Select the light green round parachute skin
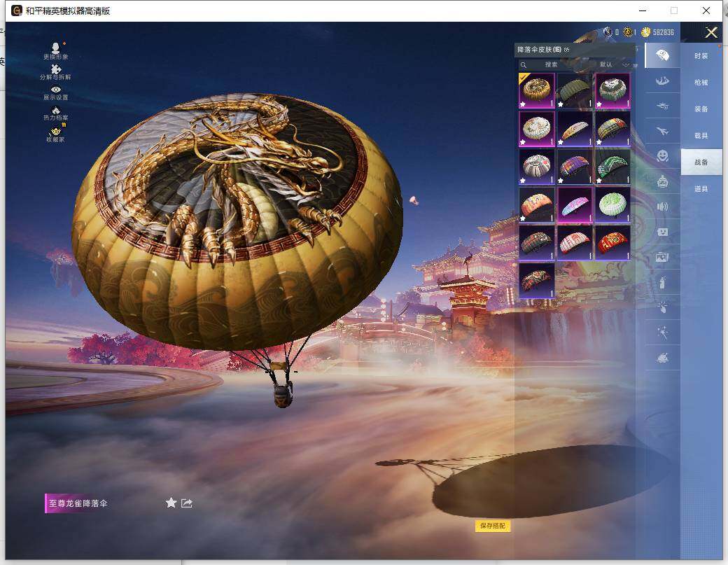The width and height of the screenshot is (728, 565). 613,204
